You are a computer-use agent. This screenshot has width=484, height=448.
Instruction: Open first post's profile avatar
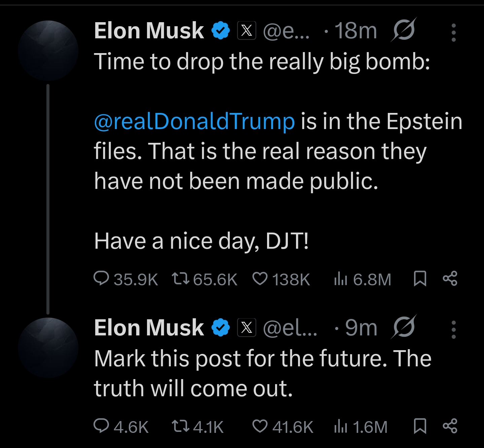point(48,51)
